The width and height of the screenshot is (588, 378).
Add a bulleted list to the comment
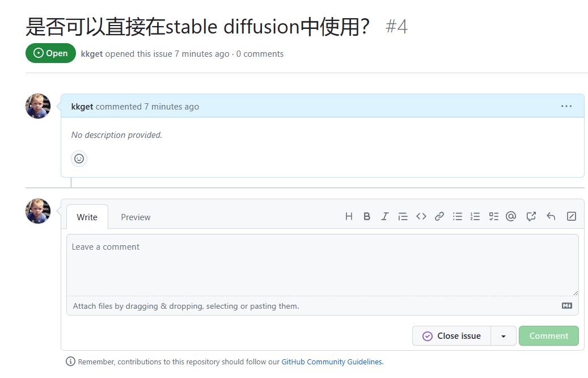pyautogui.click(x=458, y=216)
